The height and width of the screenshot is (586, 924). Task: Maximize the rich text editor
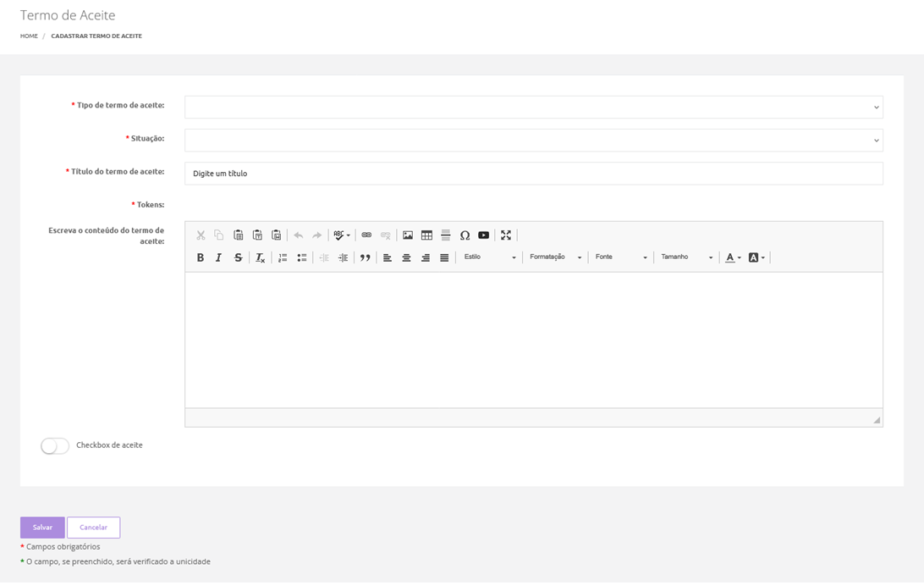(x=506, y=235)
